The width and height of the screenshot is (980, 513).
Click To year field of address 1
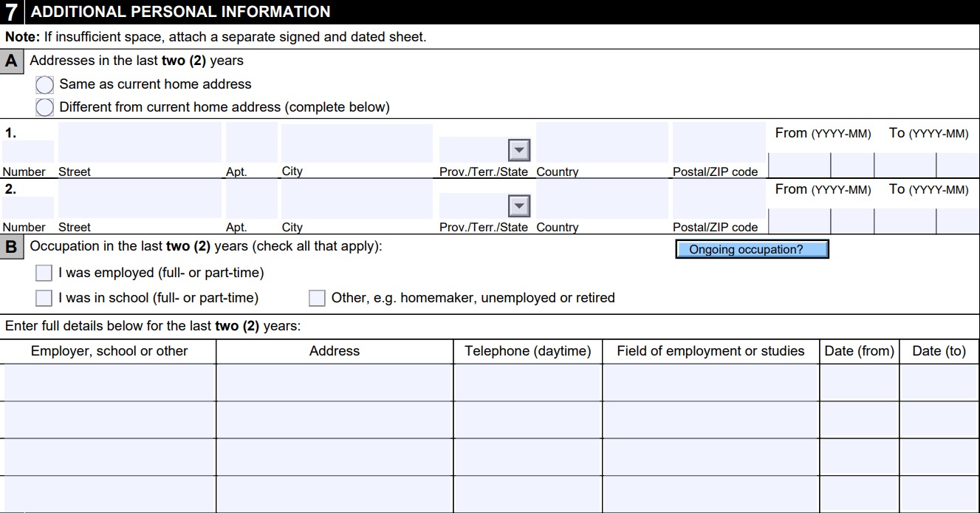pyautogui.click(x=905, y=165)
